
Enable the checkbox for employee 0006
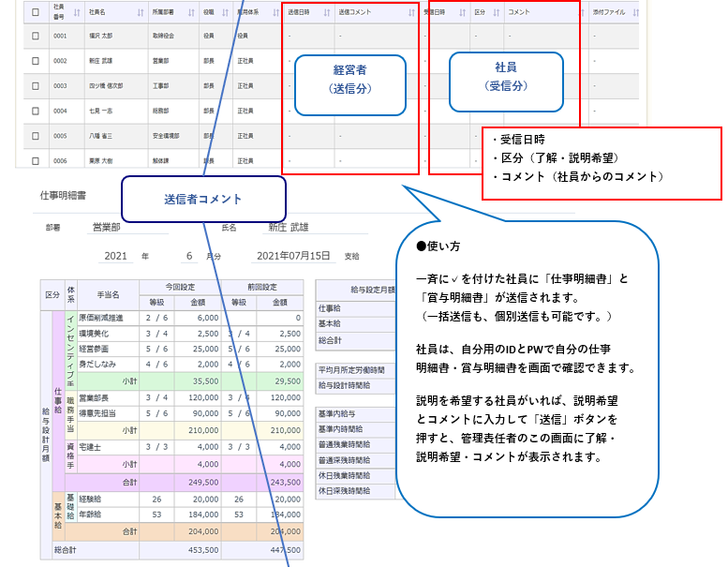click(x=36, y=160)
